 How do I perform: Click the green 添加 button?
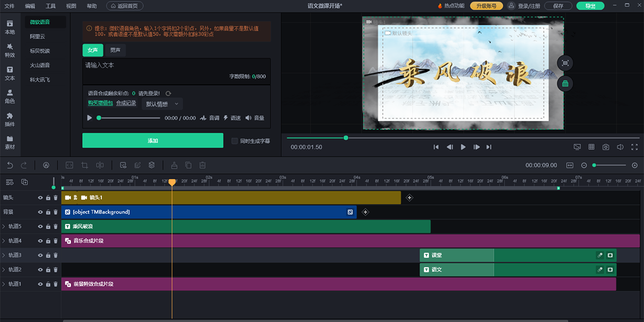click(152, 141)
